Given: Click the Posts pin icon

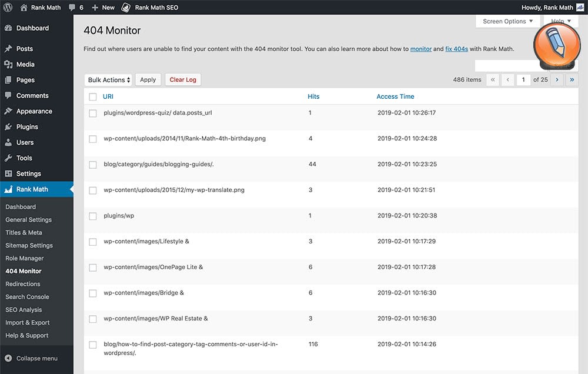Looking at the screenshot, I should click(8, 49).
